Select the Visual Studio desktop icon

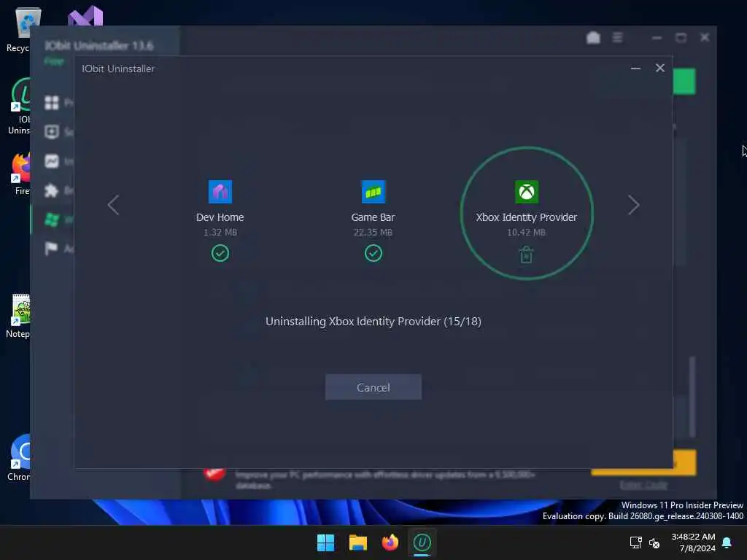point(85,16)
